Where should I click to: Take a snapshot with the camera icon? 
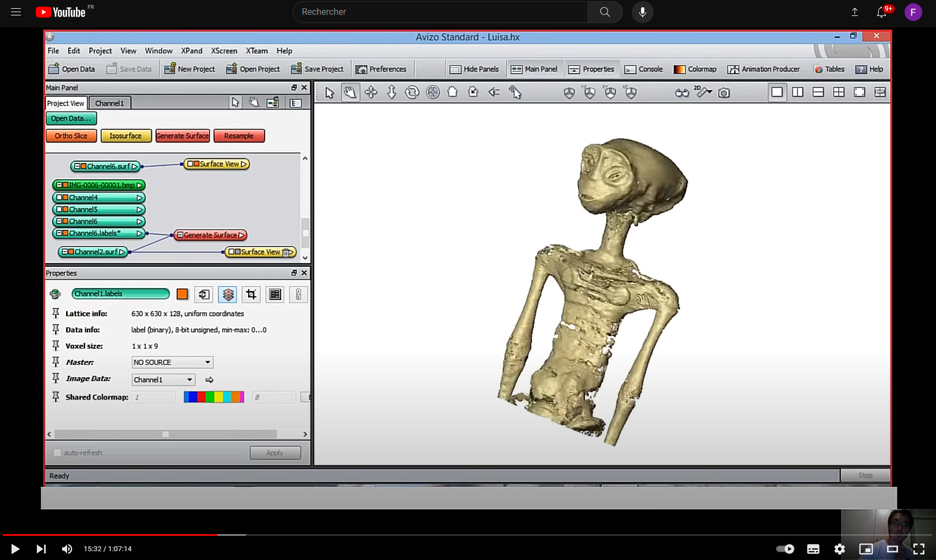point(724,93)
